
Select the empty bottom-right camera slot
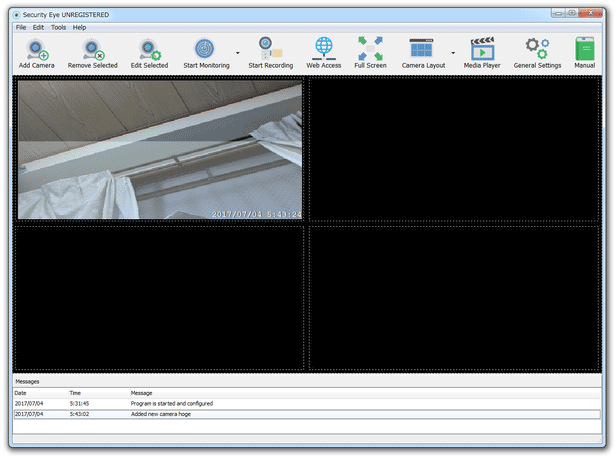coord(454,298)
